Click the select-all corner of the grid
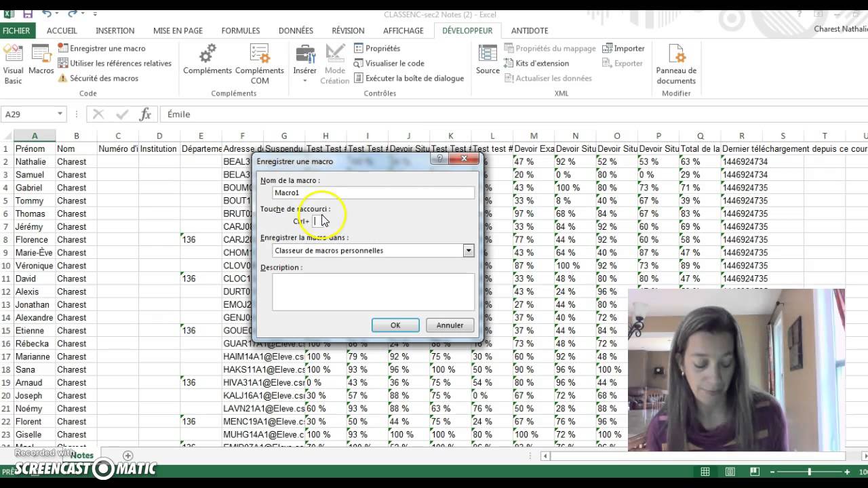The width and height of the screenshot is (868, 488). tap(6, 136)
